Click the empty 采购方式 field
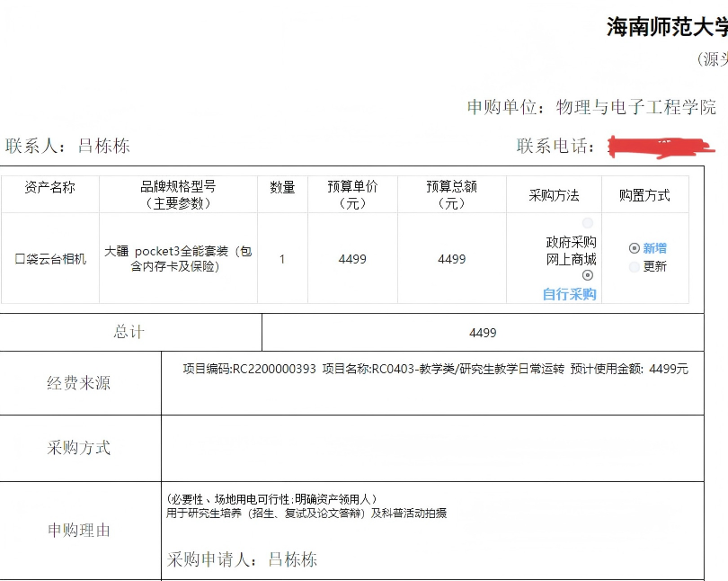The height and width of the screenshot is (581, 728). pos(431,448)
